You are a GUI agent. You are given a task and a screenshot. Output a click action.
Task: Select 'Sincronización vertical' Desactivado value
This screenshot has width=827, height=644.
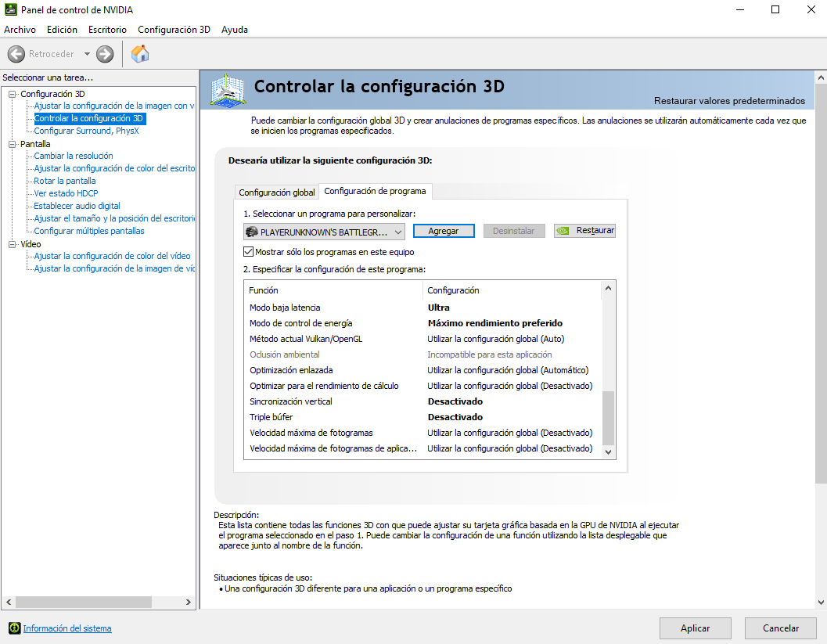click(455, 401)
